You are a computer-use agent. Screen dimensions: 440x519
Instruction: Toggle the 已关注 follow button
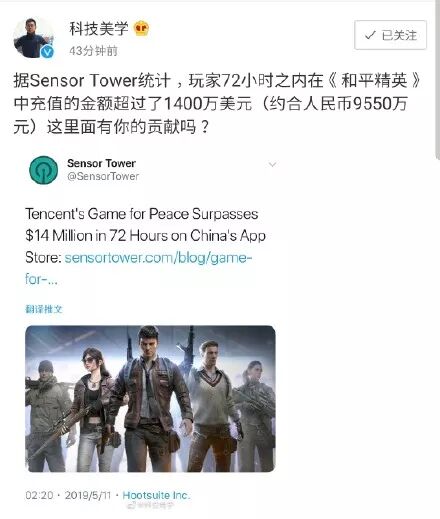click(x=390, y=35)
